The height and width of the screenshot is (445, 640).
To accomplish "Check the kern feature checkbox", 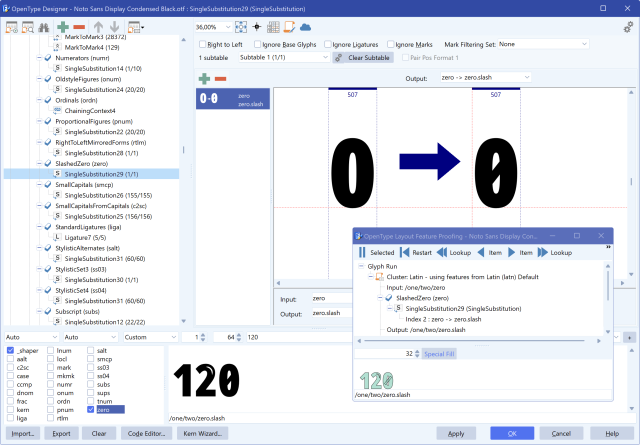I will (11, 409).
